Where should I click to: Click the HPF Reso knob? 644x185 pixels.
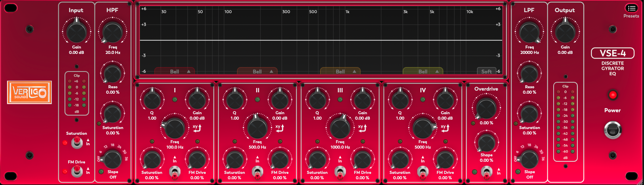[113, 73]
